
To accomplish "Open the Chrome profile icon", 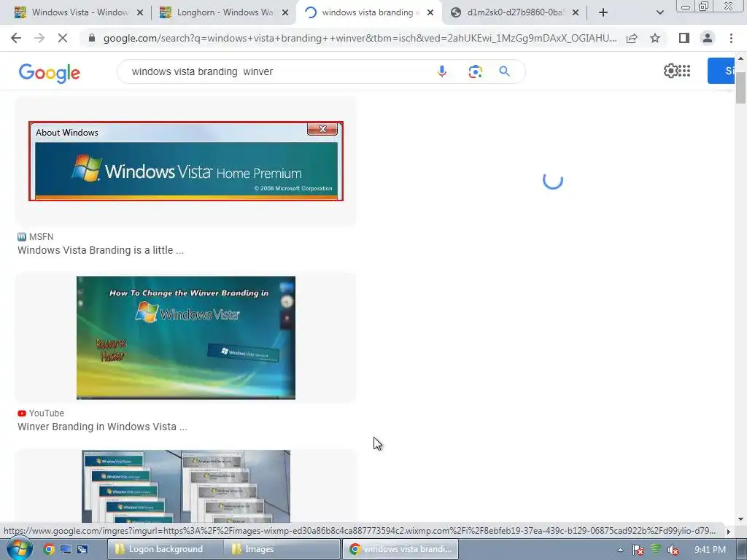I will 708,38.
